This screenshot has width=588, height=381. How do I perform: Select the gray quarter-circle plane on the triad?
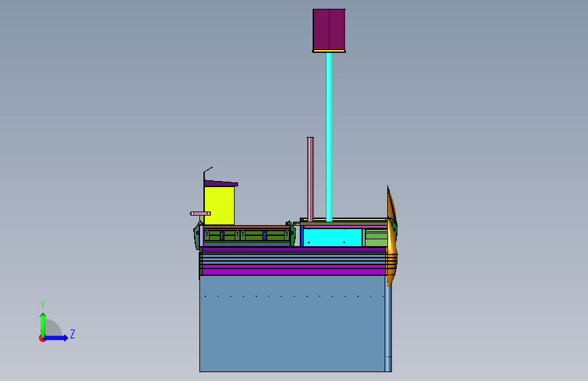click(52, 328)
